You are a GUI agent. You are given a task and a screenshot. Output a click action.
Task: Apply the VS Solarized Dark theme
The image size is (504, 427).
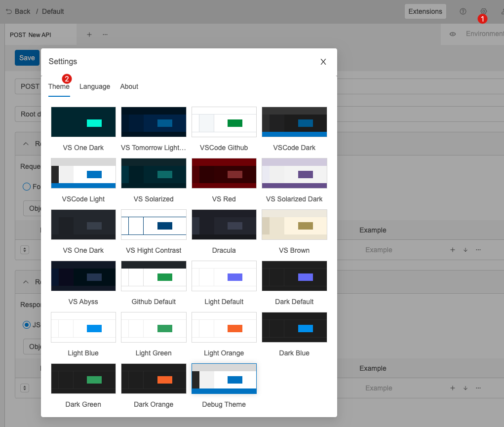(x=294, y=173)
